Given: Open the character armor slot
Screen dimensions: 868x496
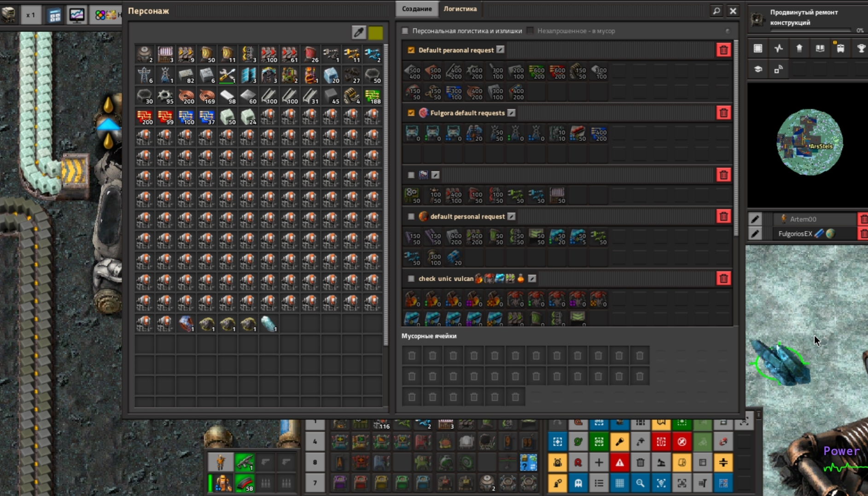Looking at the screenshot, I should [223, 483].
